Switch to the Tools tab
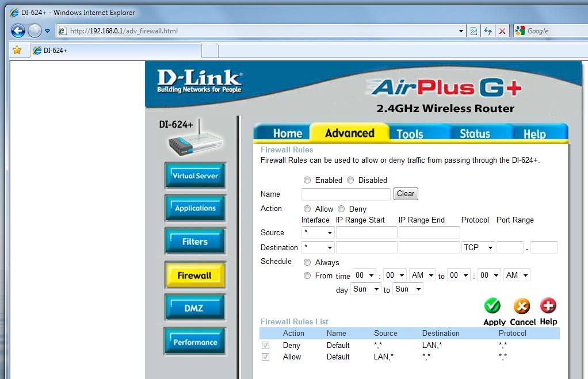The image size is (588, 379). [x=410, y=134]
